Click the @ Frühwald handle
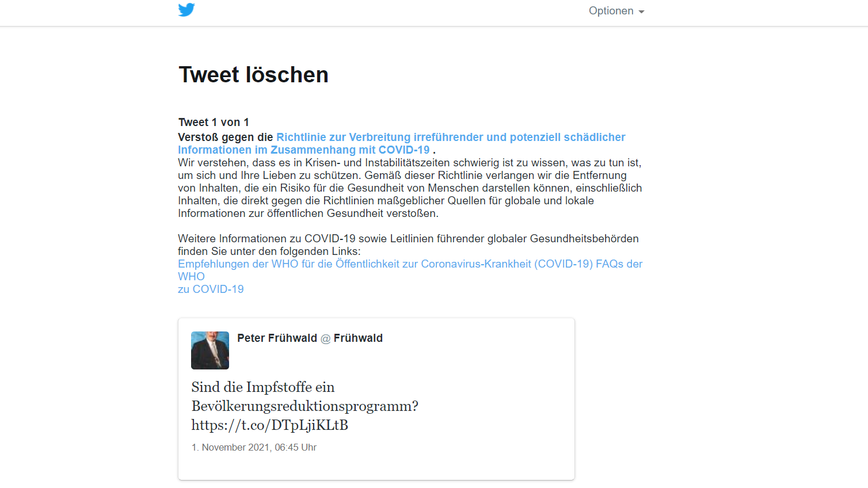The width and height of the screenshot is (868, 488). click(x=352, y=338)
